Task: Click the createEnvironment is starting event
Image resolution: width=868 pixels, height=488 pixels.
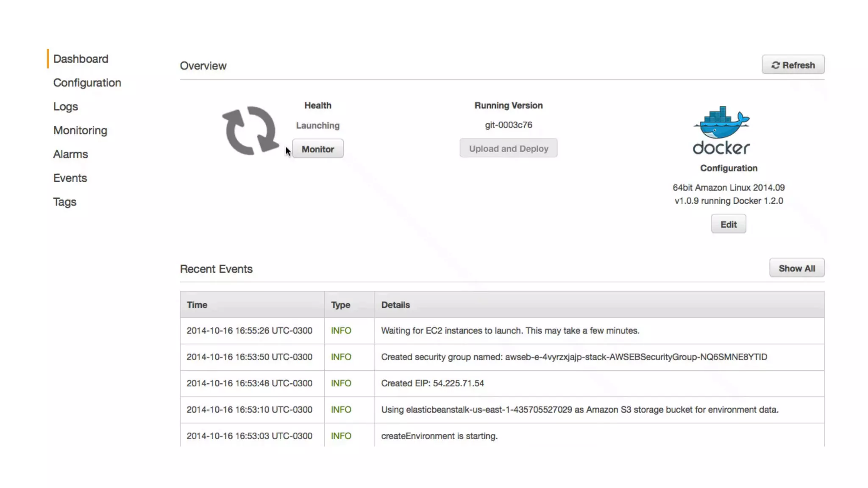Action: tap(439, 436)
